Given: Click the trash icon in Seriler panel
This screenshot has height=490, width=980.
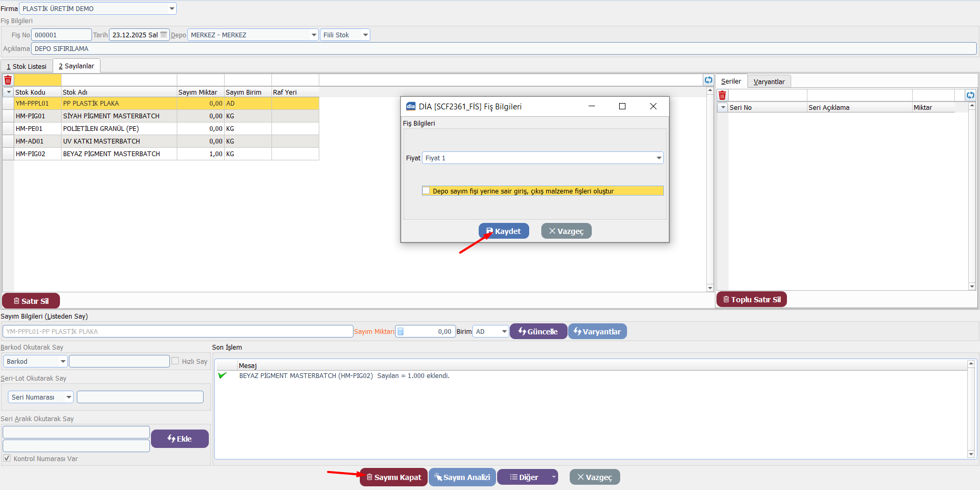Looking at the screenshot, I should 722,95.
